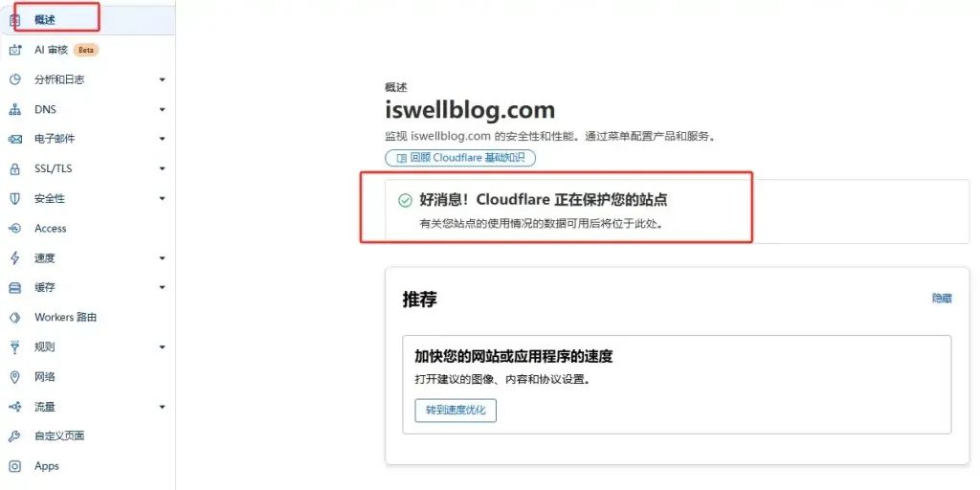
Task: Click the 速度 lightning bolt icon
Action: pyautogui.click(x=15, y=258)
